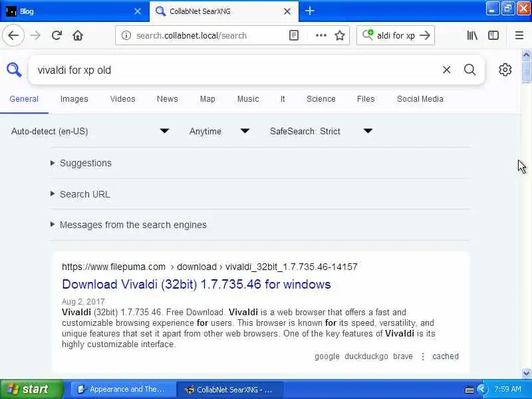Click the vertical scrollbar thumb
This screenshot has height=399, width=532.
click(x=526, y=71)
